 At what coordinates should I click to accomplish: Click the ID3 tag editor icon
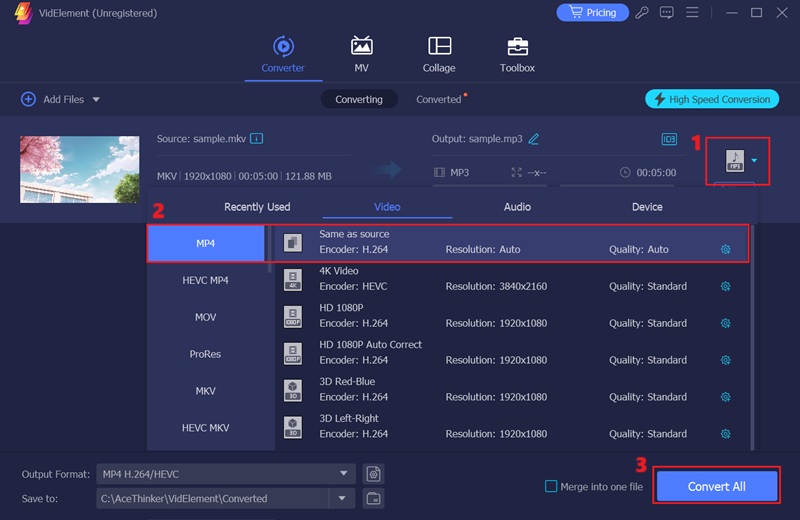(669, 139)
